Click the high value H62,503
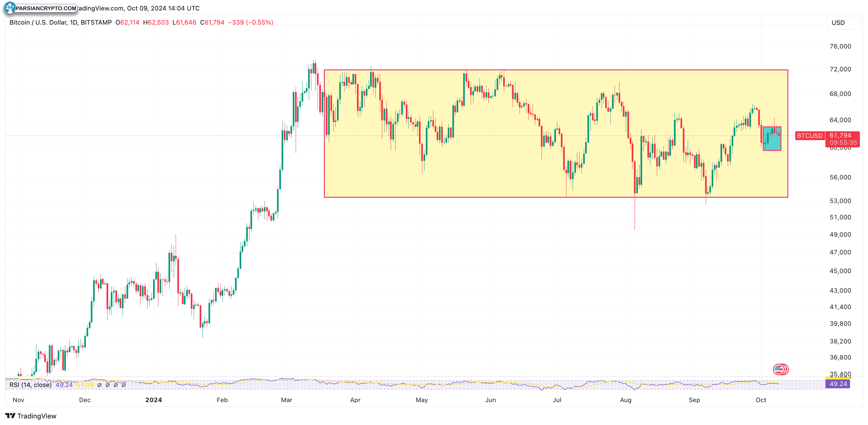This screenshot has height=425, width=868. click(156, 22)
